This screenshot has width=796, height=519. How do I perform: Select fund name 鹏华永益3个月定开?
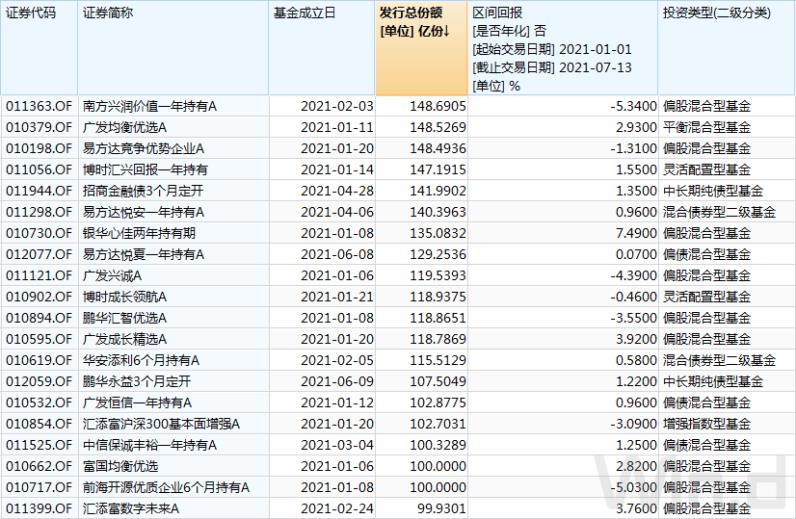pos(137,381)
